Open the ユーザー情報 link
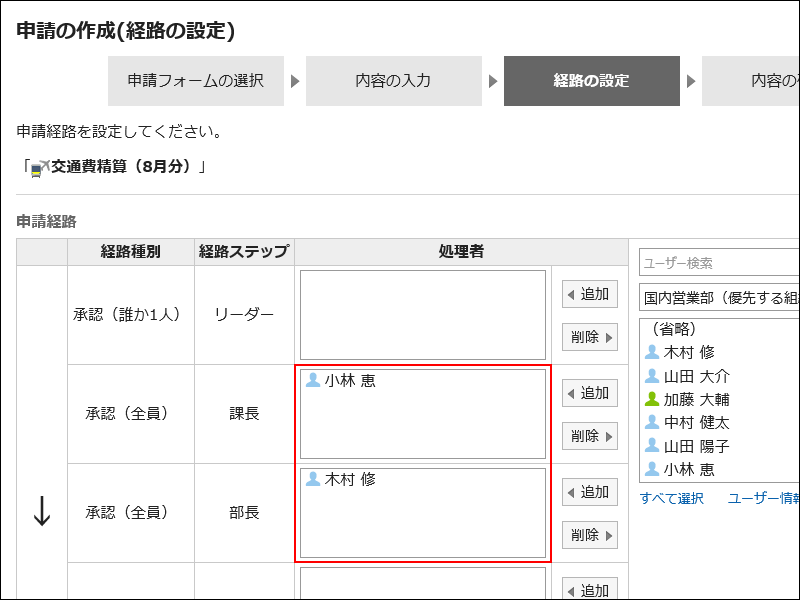Screen dimensions: 800x600 763,498
